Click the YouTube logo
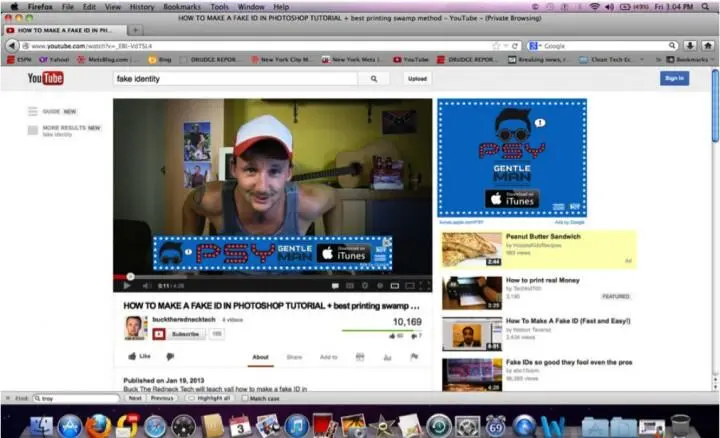This screenshot has height=438, width=720. (x=45, y=79)
